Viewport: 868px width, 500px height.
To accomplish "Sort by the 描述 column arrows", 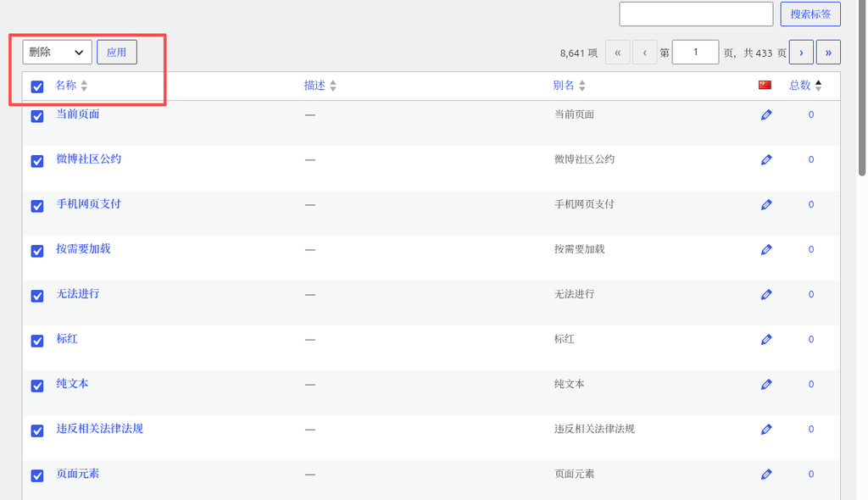I will [x=332, y=86].
